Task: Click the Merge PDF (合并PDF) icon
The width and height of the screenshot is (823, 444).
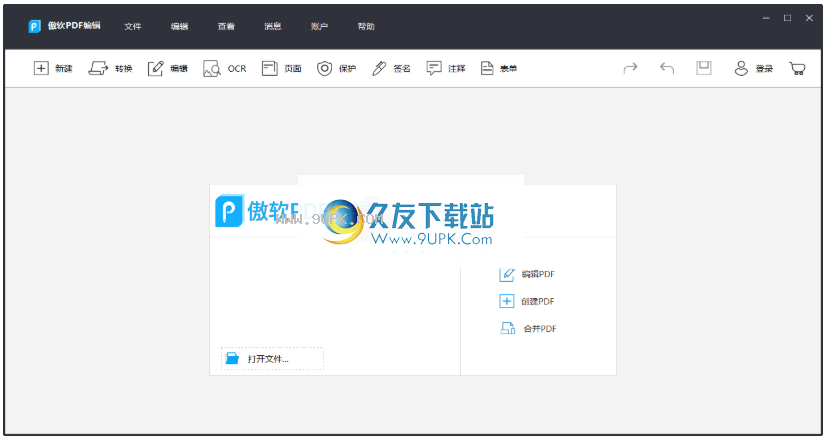Action: click(508, 329)
